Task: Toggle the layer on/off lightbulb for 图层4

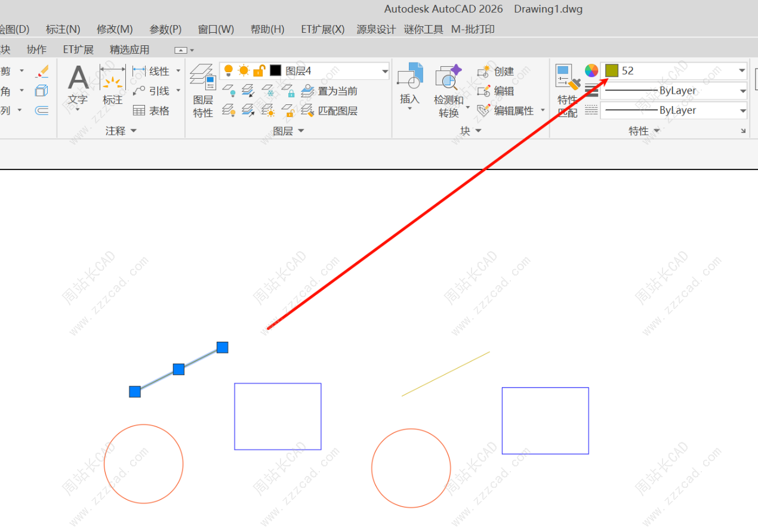Action: coord(228,71)
